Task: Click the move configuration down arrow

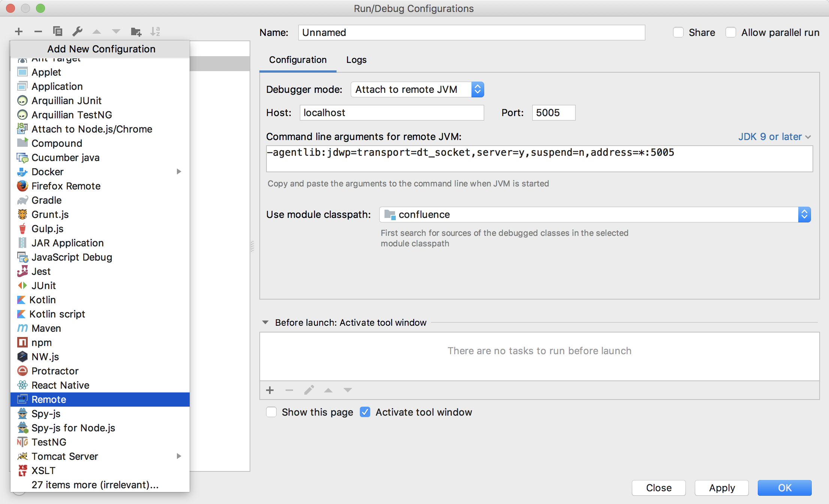Action: (x=116, y=31)
